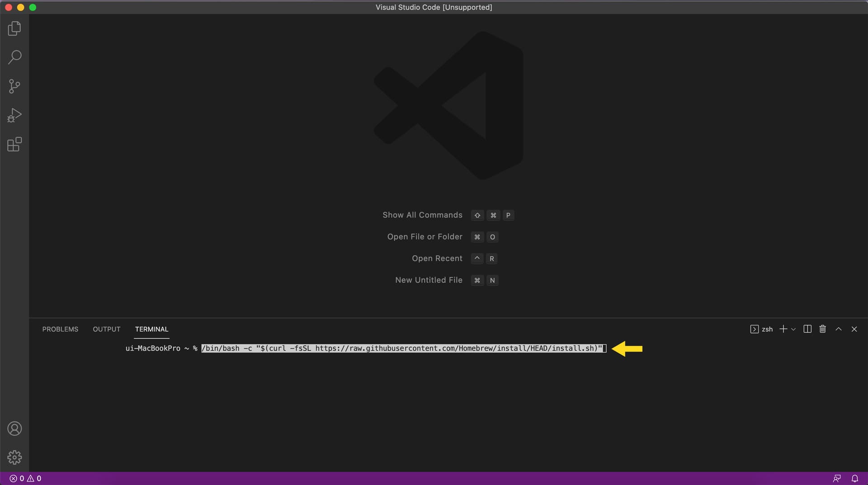The image size is (868, 485).
Task: Switch to the OUTPUT tab
Action: click(x=106, y=329)
